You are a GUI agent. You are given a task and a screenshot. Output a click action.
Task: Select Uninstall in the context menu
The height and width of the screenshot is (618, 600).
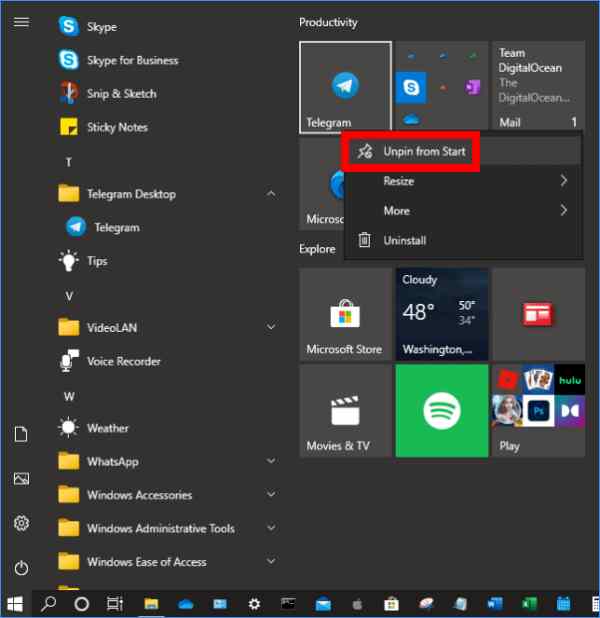click(463, 240)
